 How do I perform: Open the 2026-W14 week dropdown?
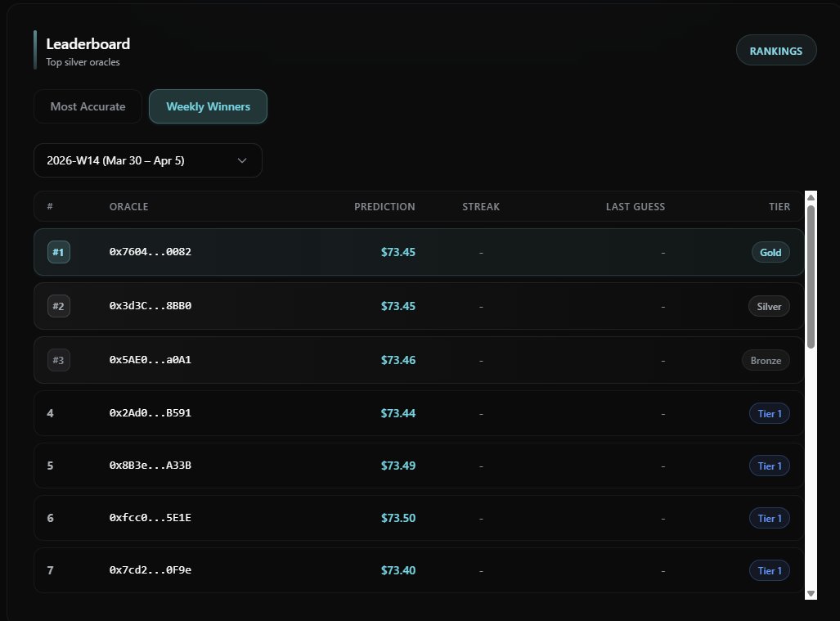(x=148, y=160)
